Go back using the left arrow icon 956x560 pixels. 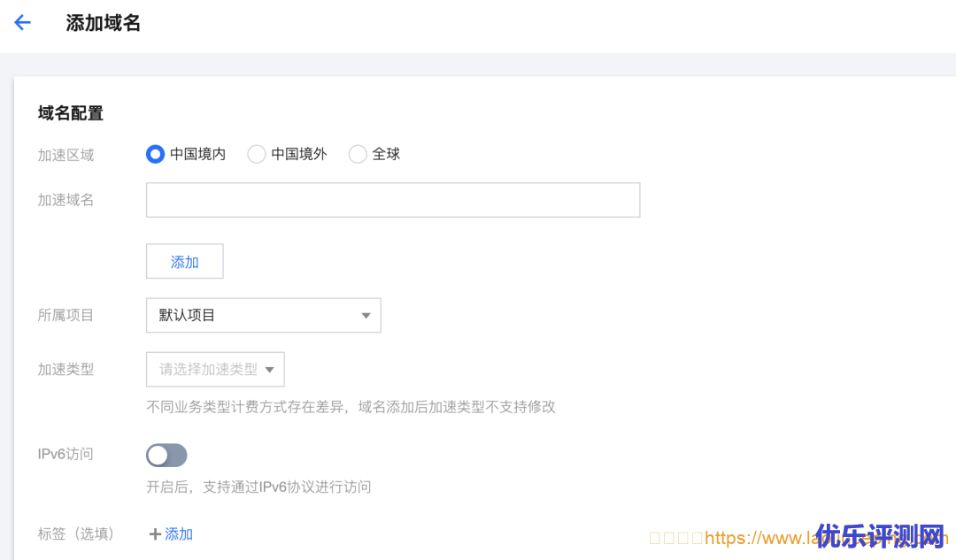pyautogui.click(x=23, y=23)
